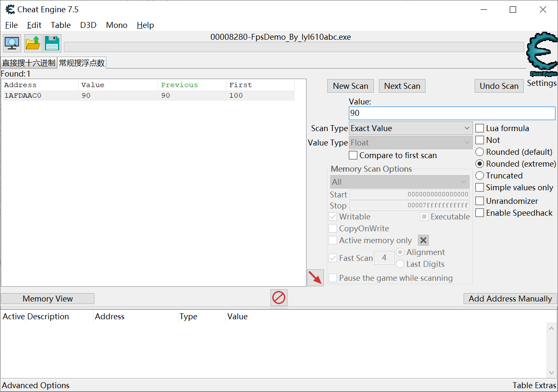
Task: Click the Type column header in address list
Action: [x=202, y=316]
